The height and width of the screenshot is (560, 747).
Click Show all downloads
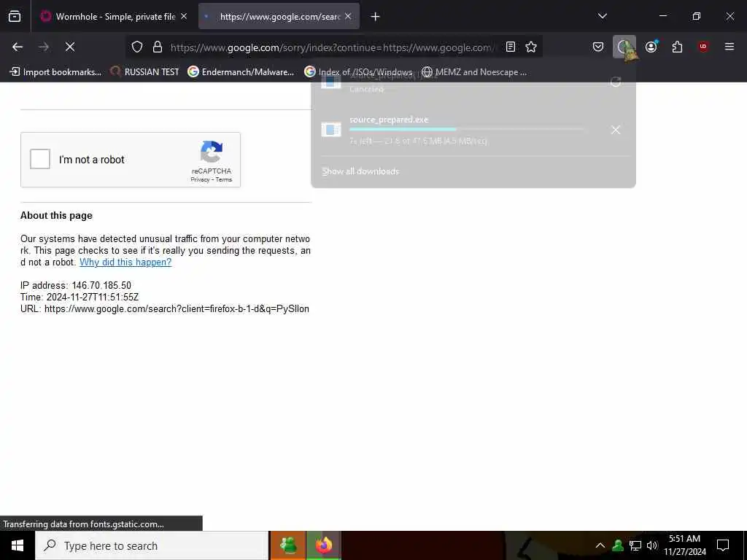pos(360,171)
